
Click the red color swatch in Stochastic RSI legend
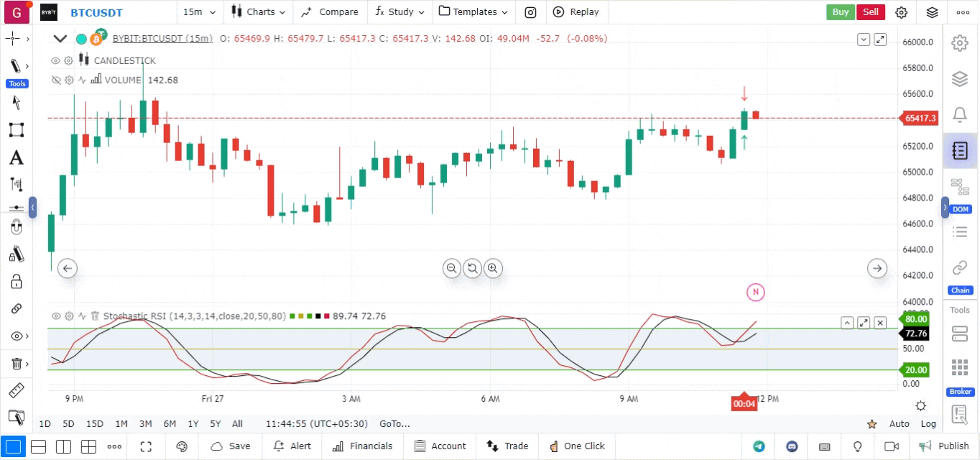(327, 316)
